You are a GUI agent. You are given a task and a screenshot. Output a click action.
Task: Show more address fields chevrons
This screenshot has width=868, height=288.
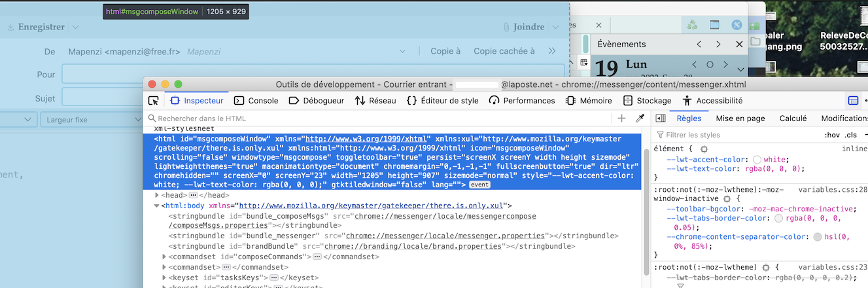(552, 51)
